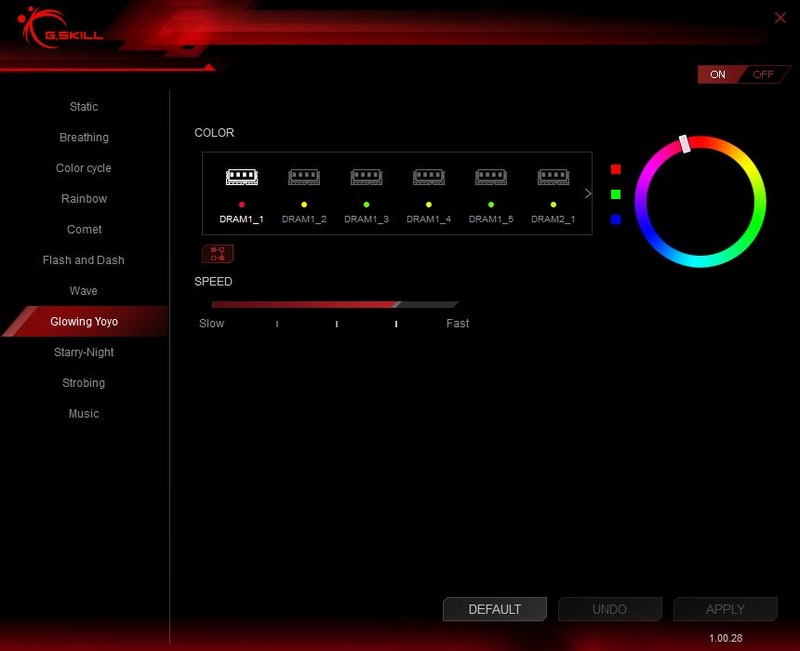Select the Glowing Yoyo effect
The height and width of the screenshot is (651, 800).
pos(84,321)
